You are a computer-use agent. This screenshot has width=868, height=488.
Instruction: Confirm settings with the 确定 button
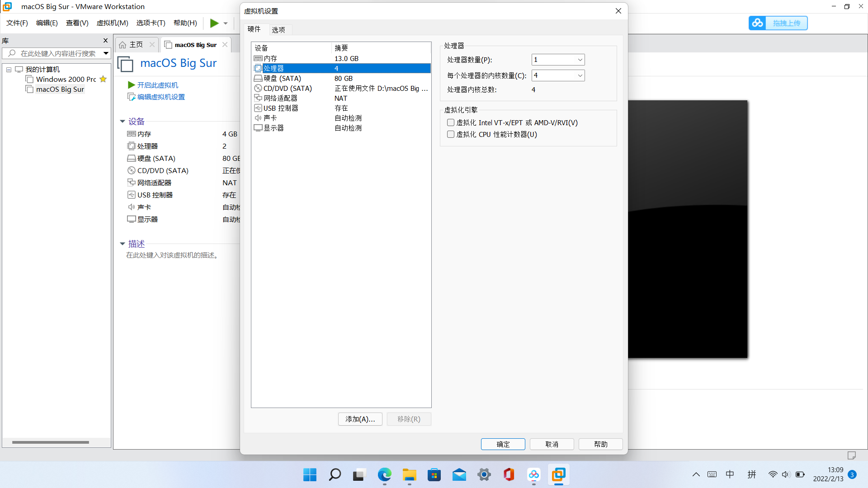coord(503,444)
